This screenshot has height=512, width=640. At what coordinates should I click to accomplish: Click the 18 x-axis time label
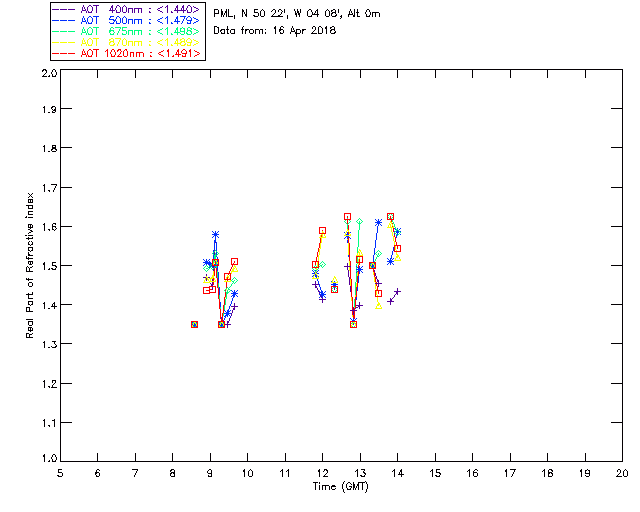[547, 473]
